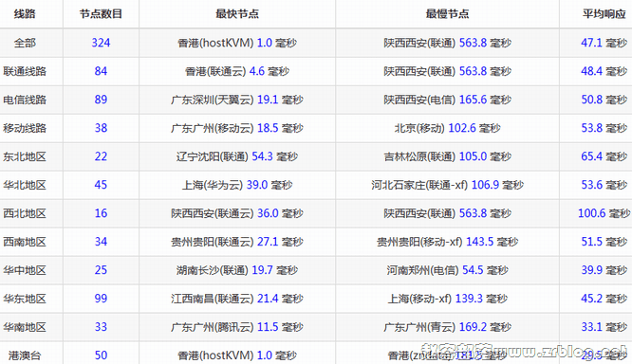This screenshot has width=632, height=364.
Task: Select the 港澳台 row label
Action: click(x=25, y=355)
